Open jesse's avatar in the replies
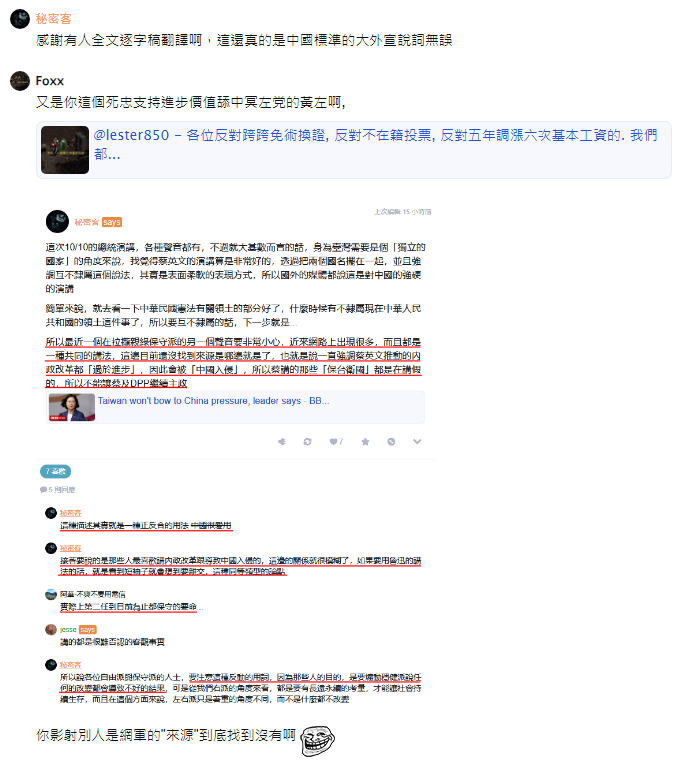687x771 pixels. click(51, 629)
